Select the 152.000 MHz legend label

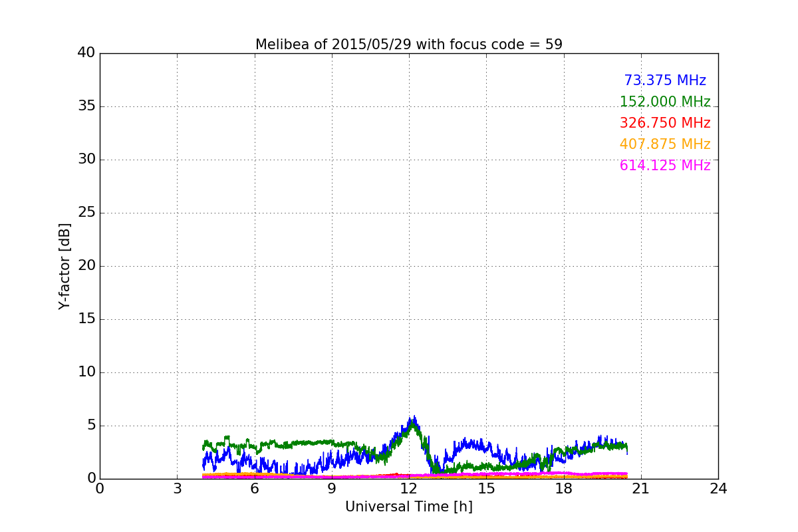[665, 102]
